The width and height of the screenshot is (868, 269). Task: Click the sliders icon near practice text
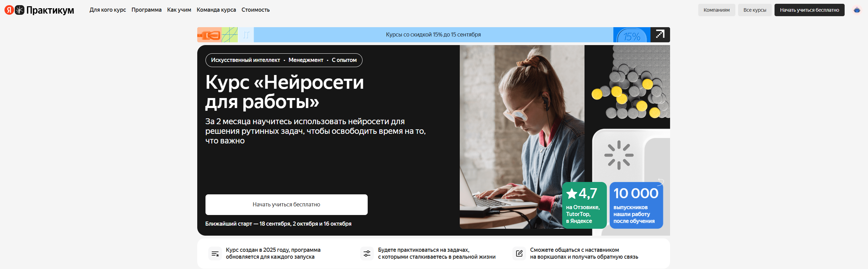(367, 254)
